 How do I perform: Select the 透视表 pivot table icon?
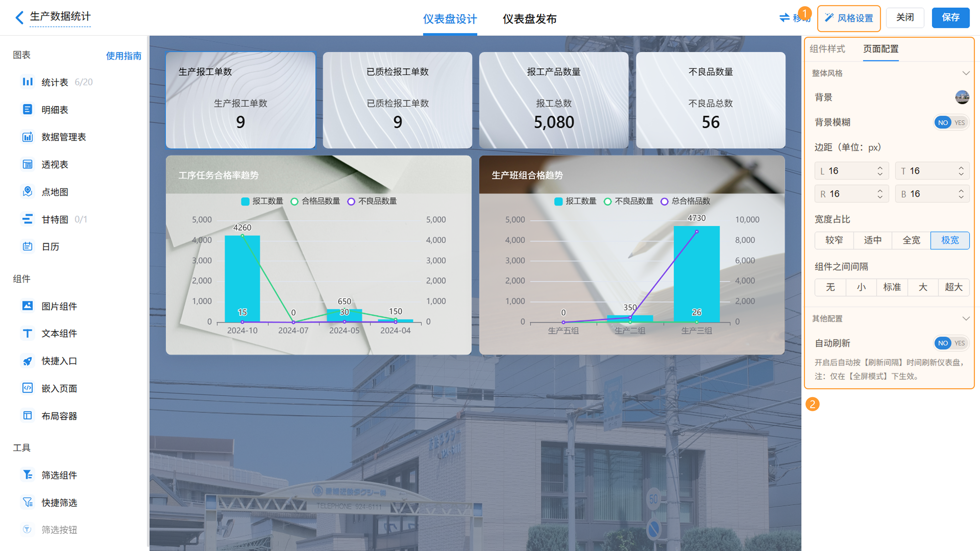27,164
